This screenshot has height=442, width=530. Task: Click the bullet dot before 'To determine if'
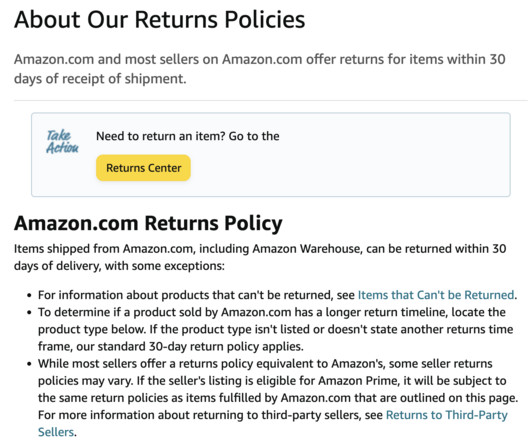(x=29, y=313)
